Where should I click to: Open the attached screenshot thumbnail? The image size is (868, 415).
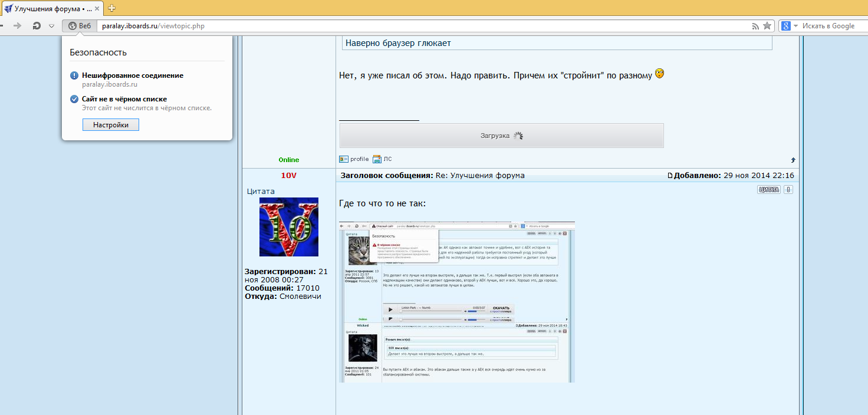point(457,302)
